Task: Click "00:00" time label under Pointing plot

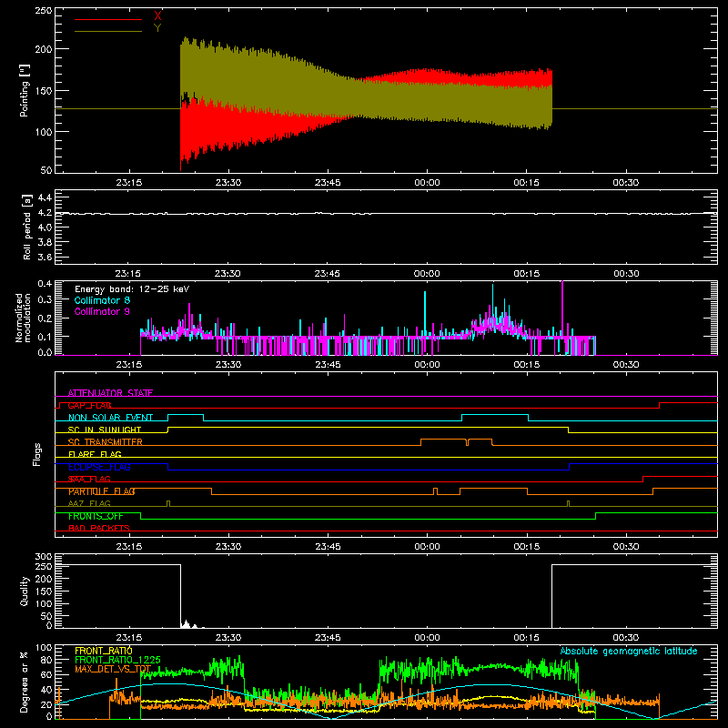Action: click(427, 182)
